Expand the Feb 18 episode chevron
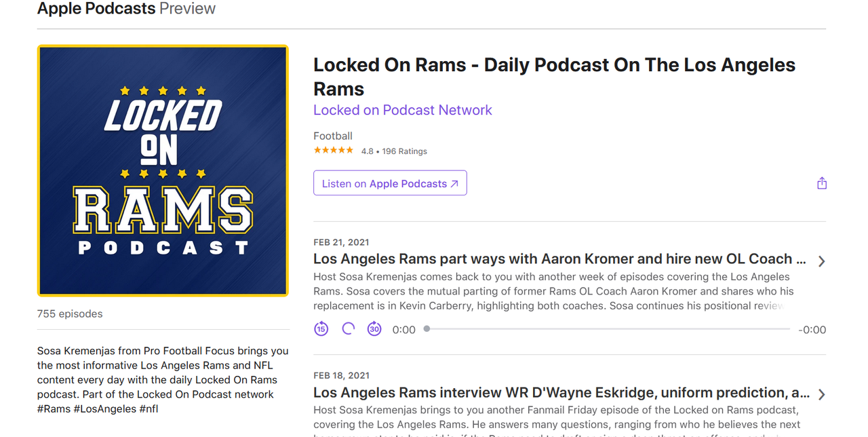868x437 pixels. pos(821,394)
